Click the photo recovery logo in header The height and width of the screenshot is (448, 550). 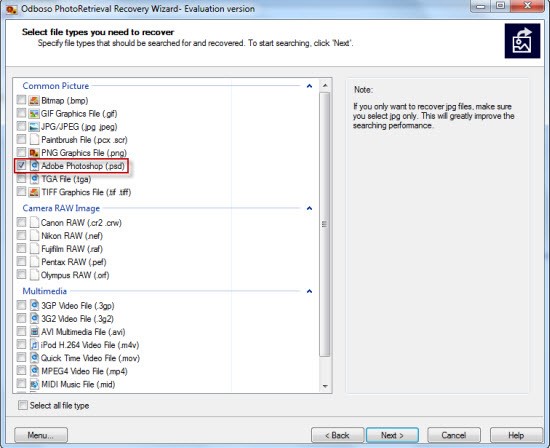pos(522,41)
